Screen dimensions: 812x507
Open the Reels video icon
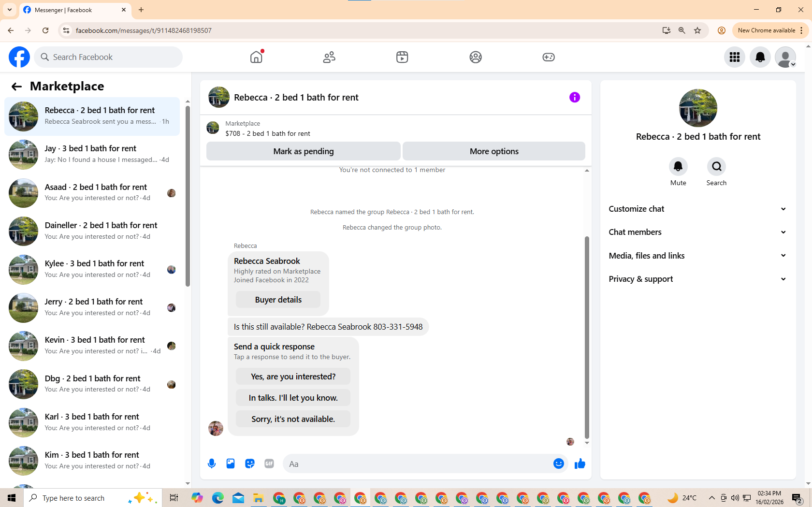tap(402, 57)
